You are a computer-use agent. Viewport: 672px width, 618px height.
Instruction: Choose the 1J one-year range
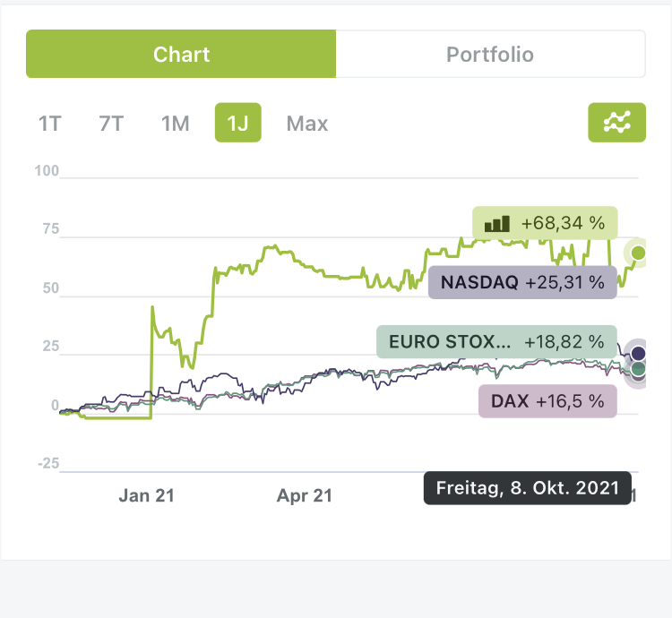[x=237, y=124]
